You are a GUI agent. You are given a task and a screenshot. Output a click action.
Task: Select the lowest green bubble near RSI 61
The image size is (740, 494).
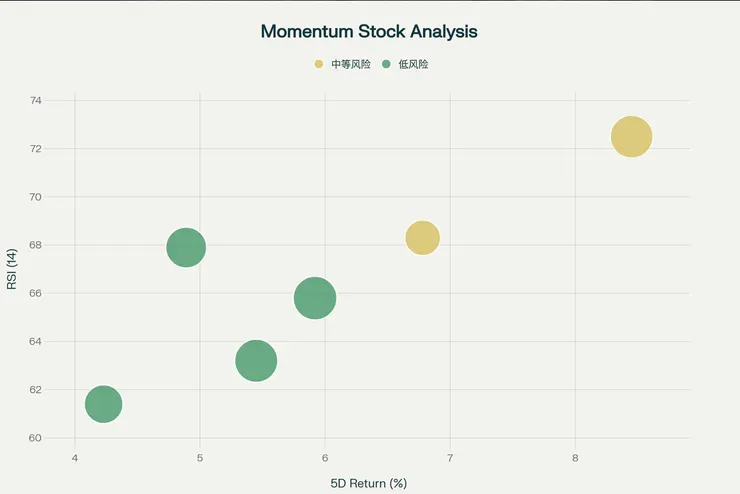[104, 404]
